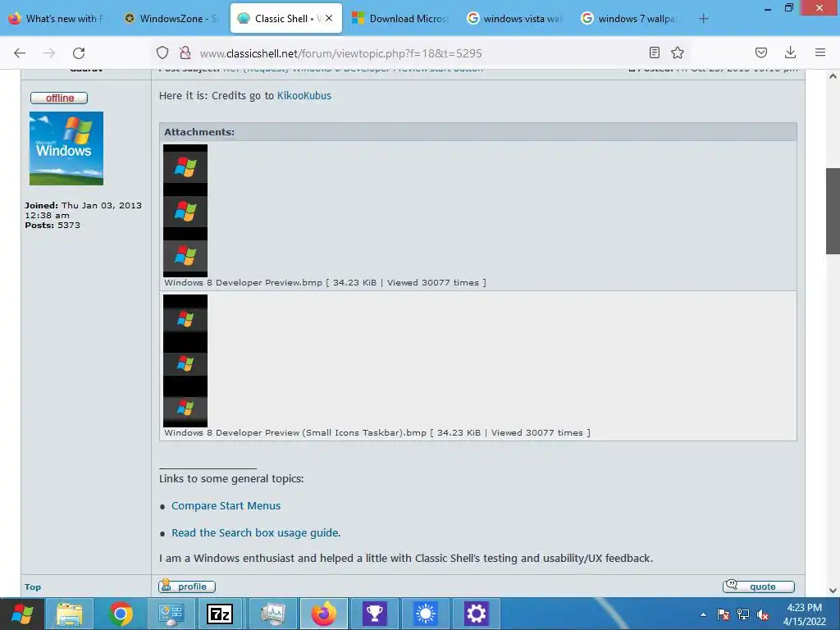
Task: Open a new browser tab
Action: point(703,19)
